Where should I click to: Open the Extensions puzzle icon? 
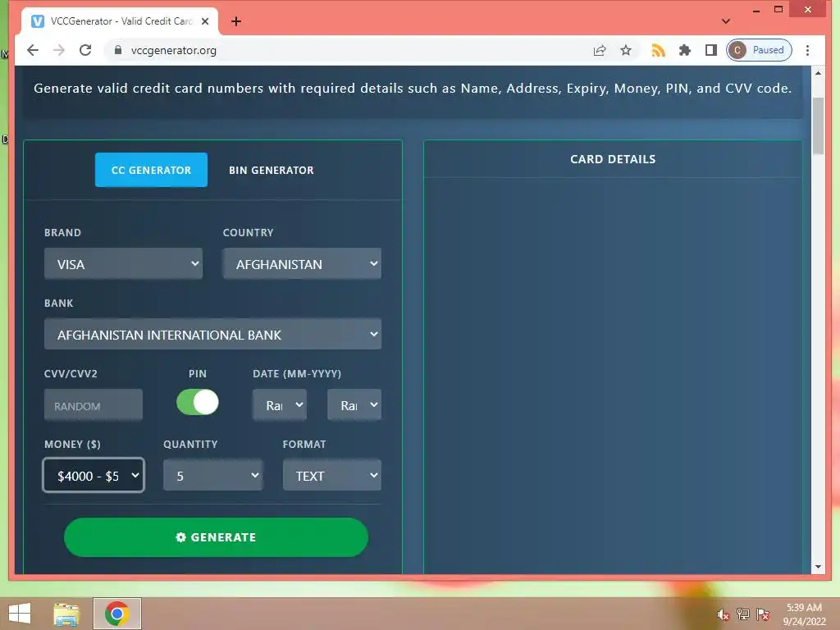pyautogui.click(x=685, y=50)
